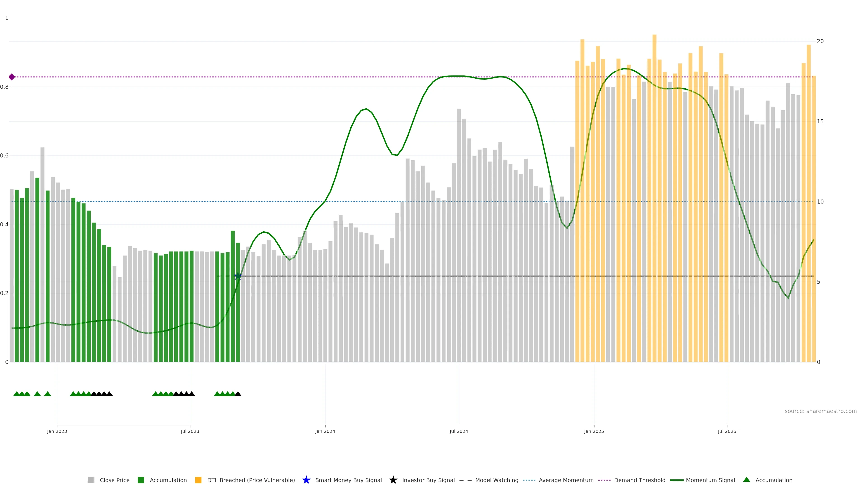
Task: Click the green Accumulation legend square
Action: pyautogui.click(x=141, y=480)
